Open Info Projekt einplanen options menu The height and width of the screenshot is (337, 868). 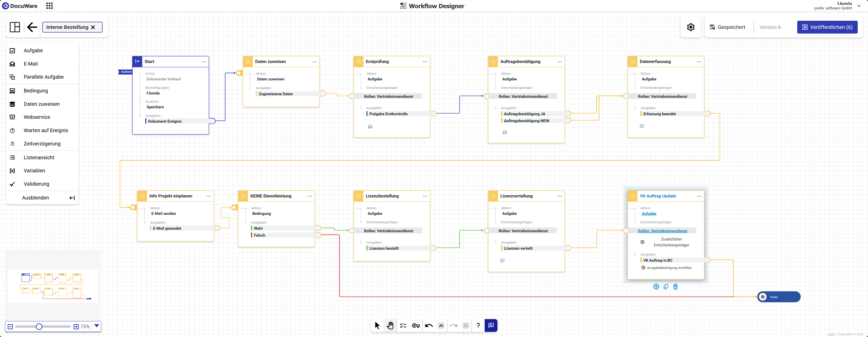[x=208, y=196]
